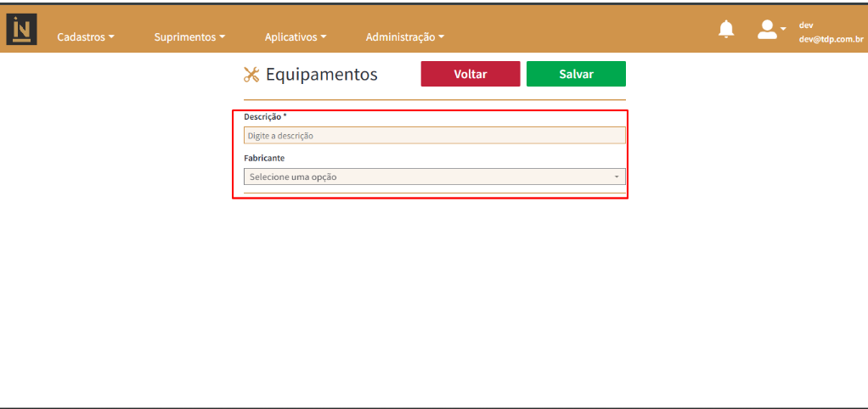Click the Fabricante field label
The image size is (868, 409).
(265, 158)
